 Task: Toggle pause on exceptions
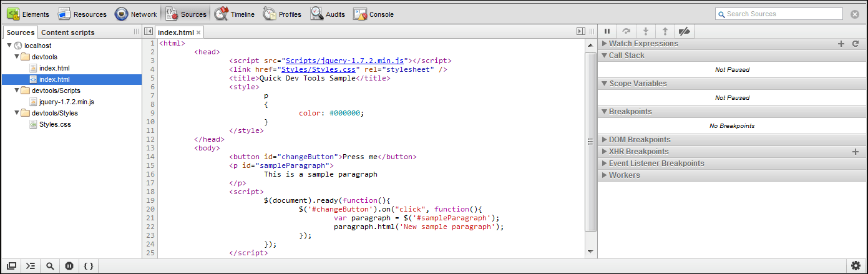tap(69, 265)
